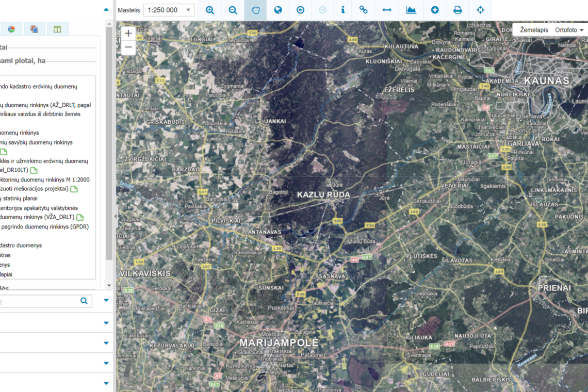Click the printer icon to print map
588x392 pixels.
tap(457, 10)
